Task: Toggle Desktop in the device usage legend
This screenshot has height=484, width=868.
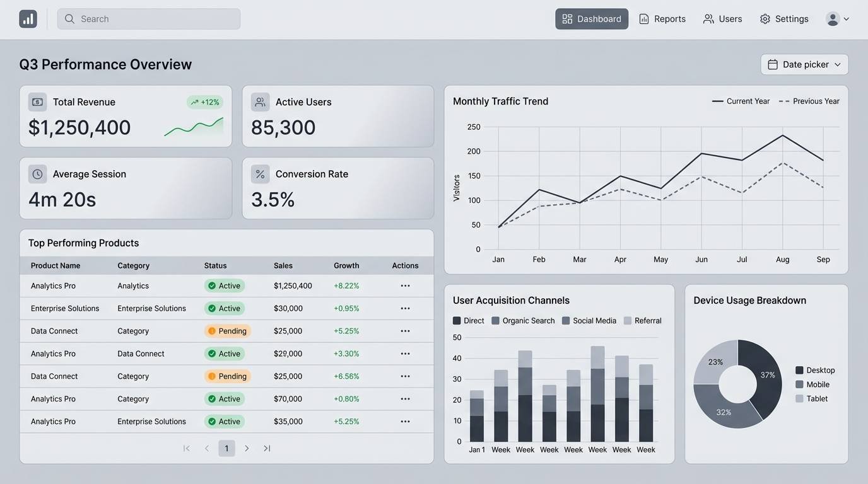Action: 816,370
